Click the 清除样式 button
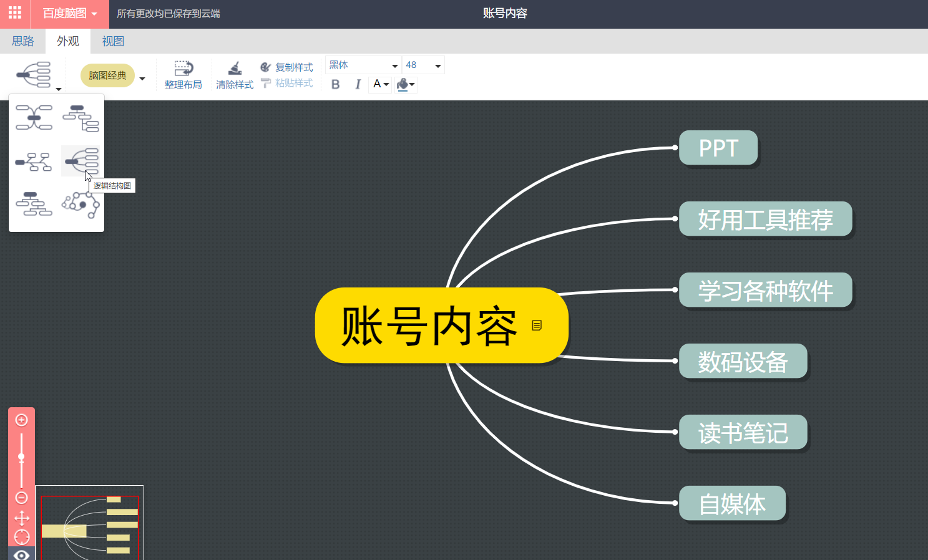Screen dimensions: 928x560 pyautogui.click(x=235, y=75)
